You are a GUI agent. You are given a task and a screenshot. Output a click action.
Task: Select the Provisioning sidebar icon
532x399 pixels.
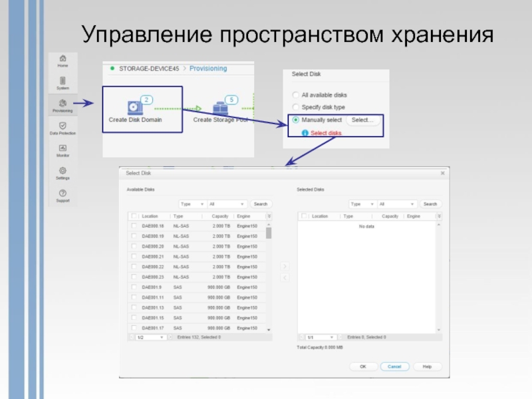point(63,103)
